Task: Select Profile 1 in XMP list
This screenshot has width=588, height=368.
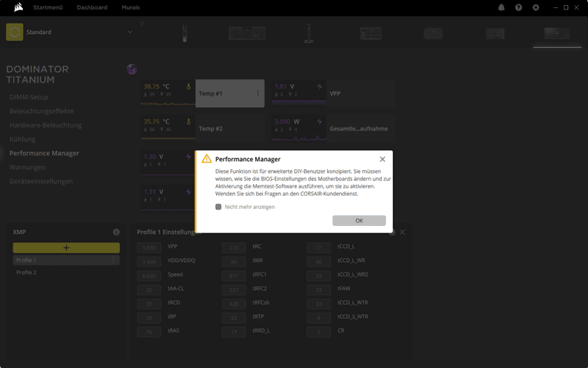Action: click(x=66, y=260)
